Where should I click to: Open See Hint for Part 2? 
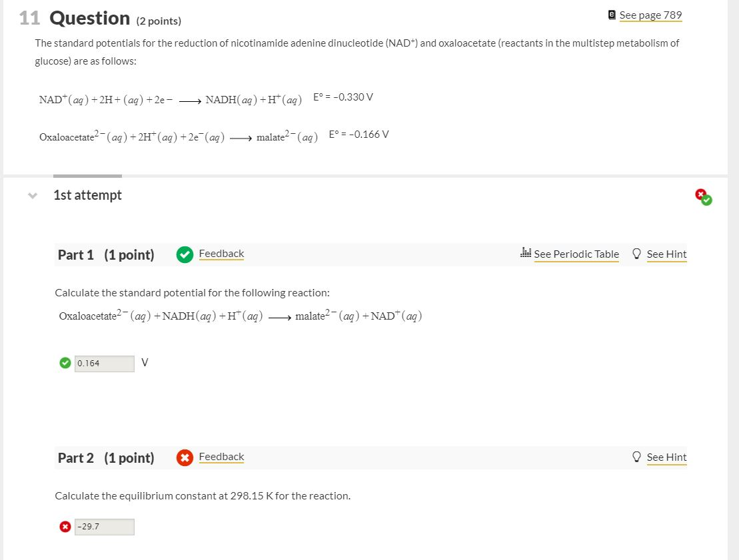pyautogui.click(x=667, y=457)
